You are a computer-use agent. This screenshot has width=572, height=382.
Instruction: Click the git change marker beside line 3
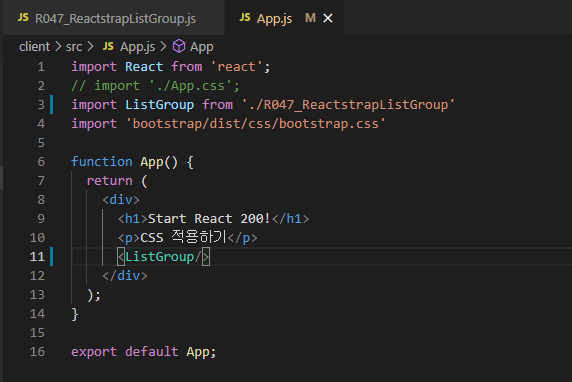pyautogui.click(x=51, y=105)
